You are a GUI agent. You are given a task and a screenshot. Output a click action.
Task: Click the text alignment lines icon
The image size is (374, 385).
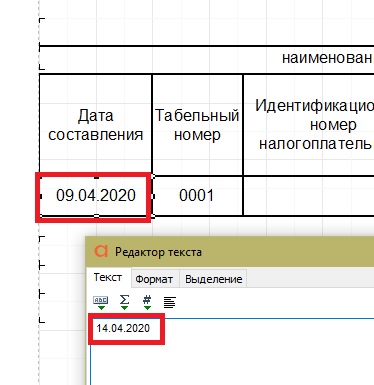click(x=170, y=302)
